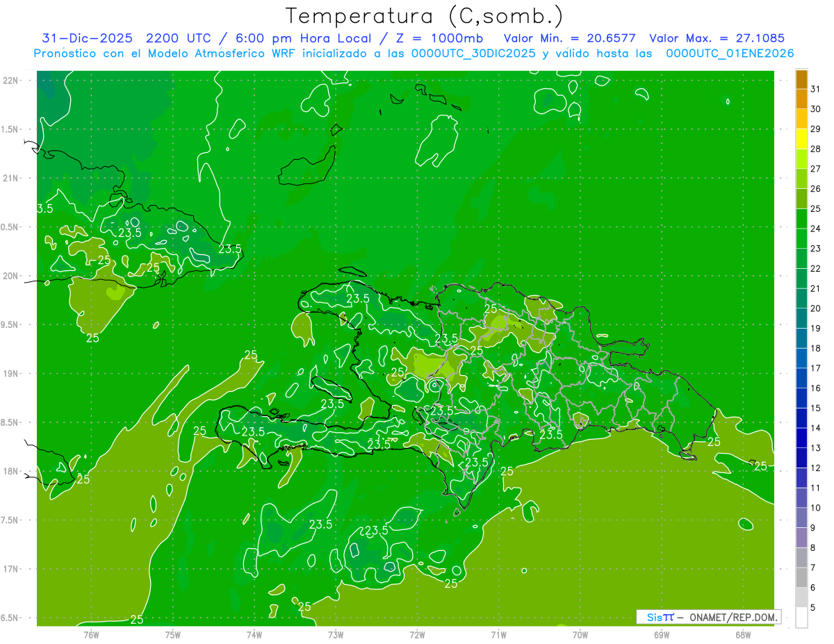This screenshot has height=644, width=834.
Task: Click legend scale number 12
Action: pyautogui.click(x=816, y=468)
